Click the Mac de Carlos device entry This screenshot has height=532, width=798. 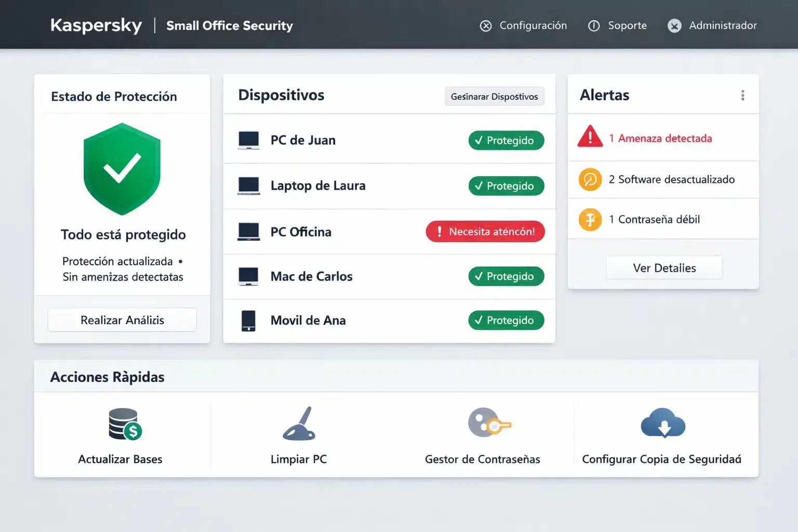[x=311, y=276]
